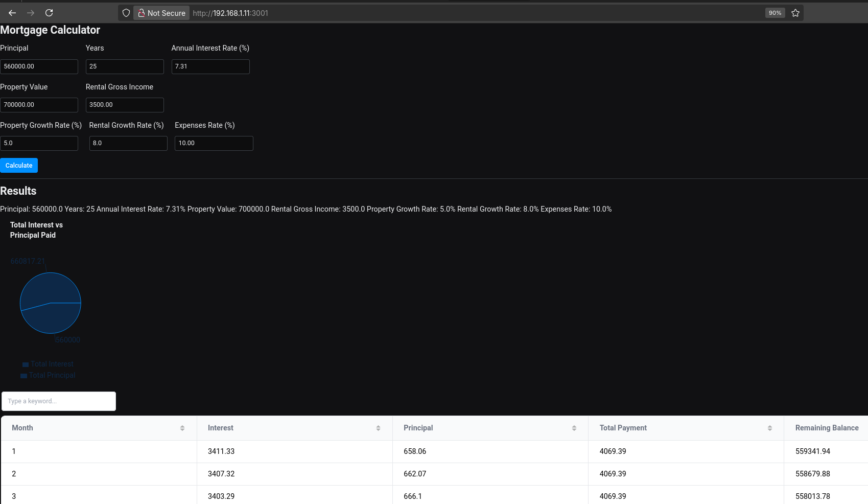868x504 pixels.
Task: Sort by Total Payment sort icon
Action: pos(770,428)
